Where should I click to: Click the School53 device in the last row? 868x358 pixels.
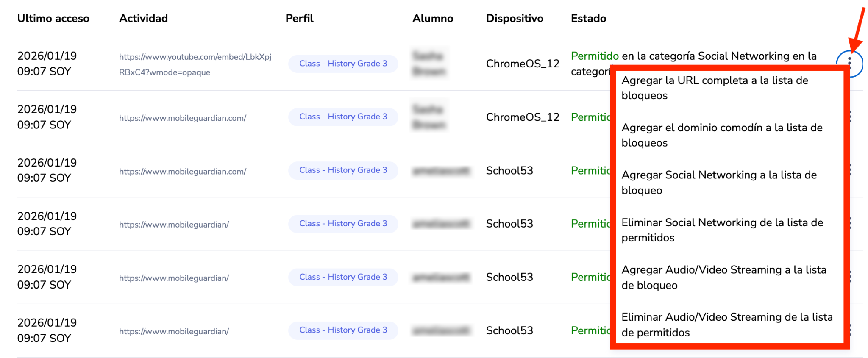509,330
